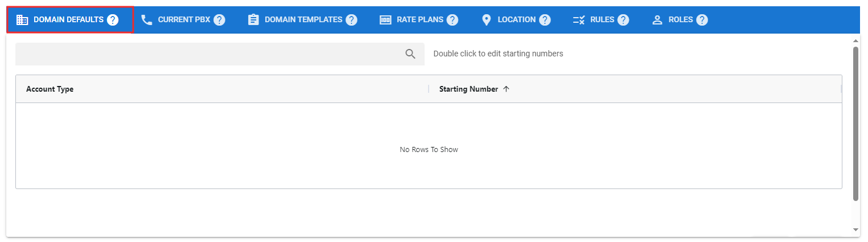Click the Roles help question mark
This screenshot has width=868, height=242.
(702, 20)
